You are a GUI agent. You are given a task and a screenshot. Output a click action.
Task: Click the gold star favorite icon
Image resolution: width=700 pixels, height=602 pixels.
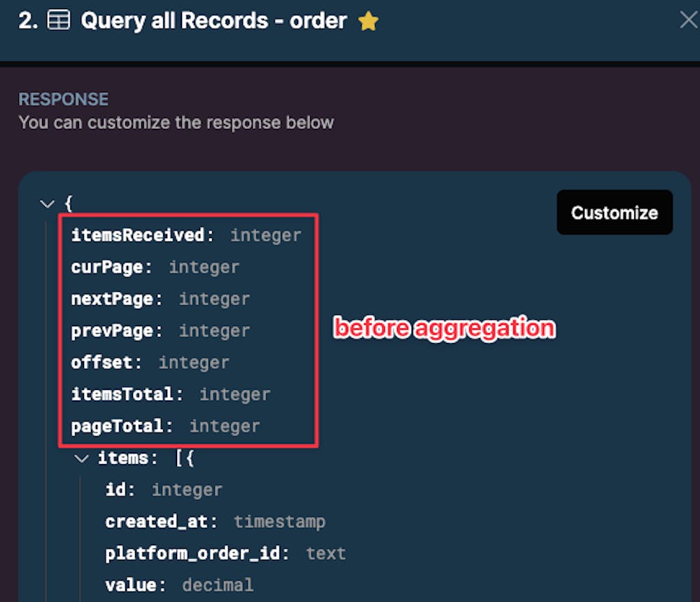(368, 21)
